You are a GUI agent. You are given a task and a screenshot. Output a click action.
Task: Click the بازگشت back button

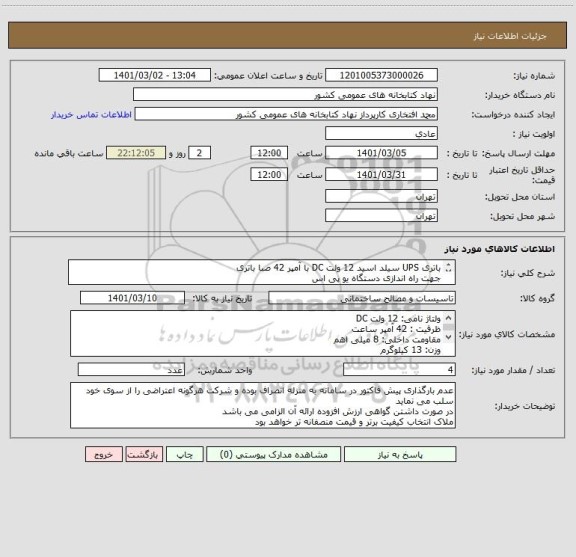click(144, 454)
